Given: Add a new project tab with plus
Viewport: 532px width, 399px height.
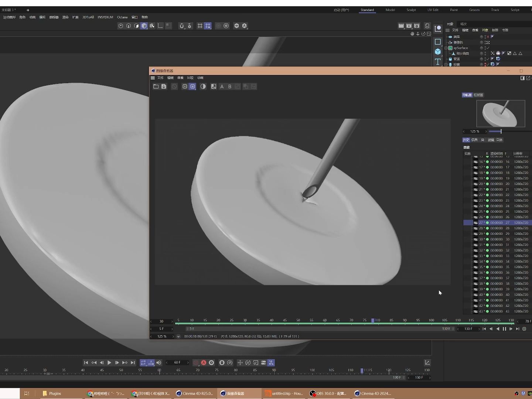Looking at the screenshot, I should [28, 10].
